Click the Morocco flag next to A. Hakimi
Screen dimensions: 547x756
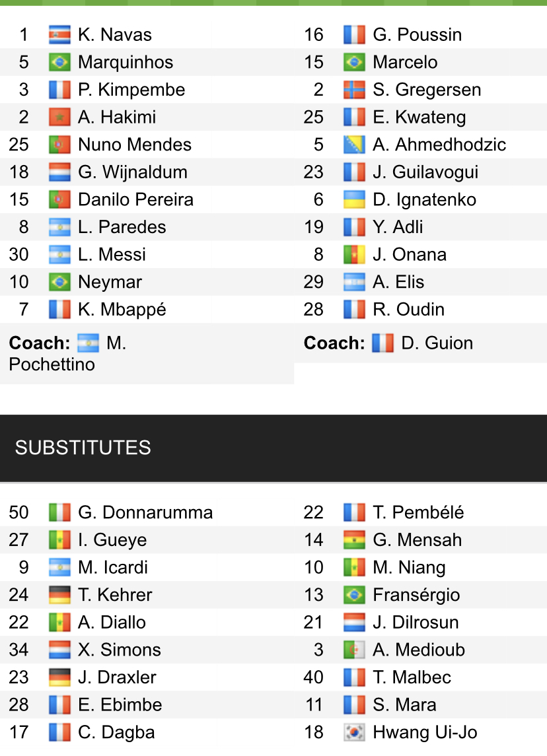click(x=59, y=118)
